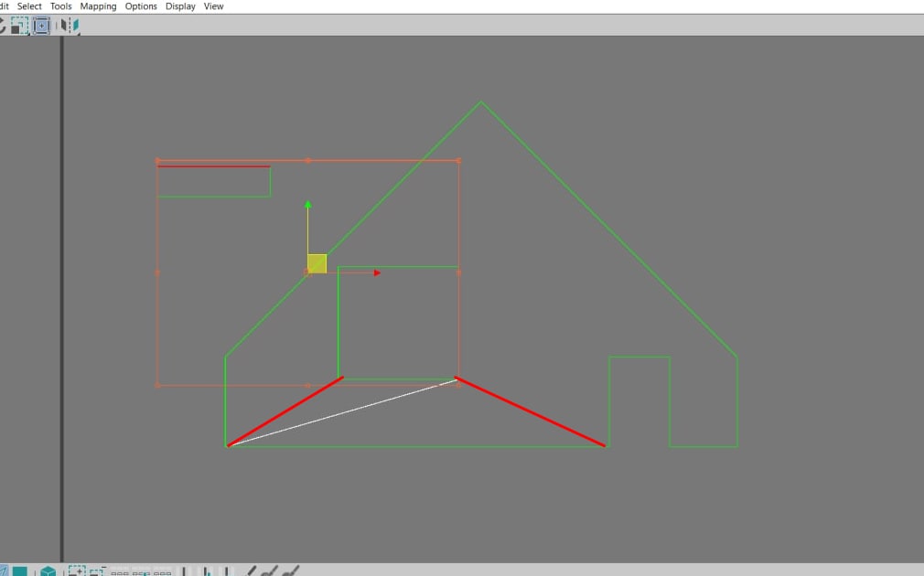Click the freeform gizmo top-right corner handle
924x576 pixels.
tap(458, 160)
